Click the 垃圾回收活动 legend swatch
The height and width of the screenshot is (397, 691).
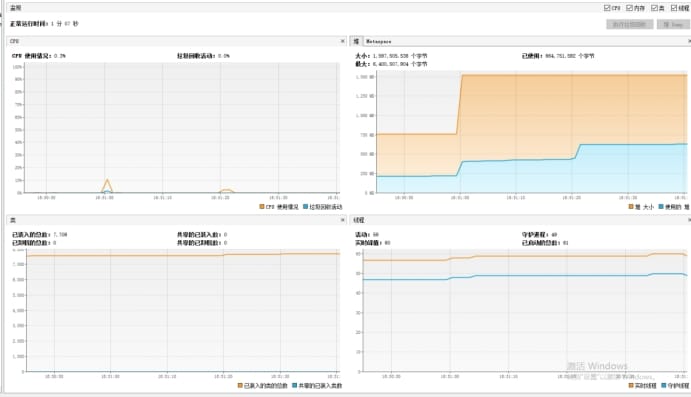305,207
